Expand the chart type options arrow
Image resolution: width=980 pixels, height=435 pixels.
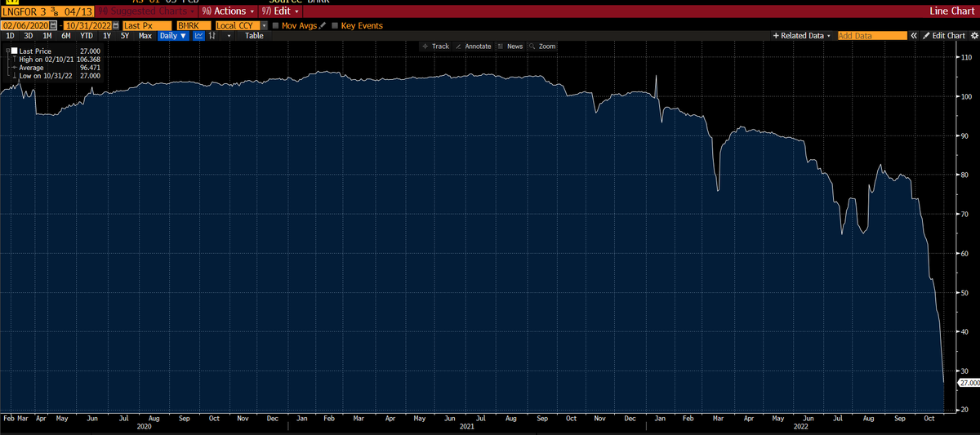229,36
